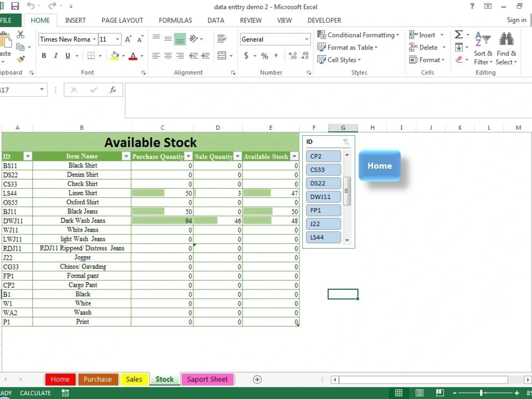The width and height of the screenshot is (532, 399).
Task: Switch to Page Break Preview in status bar
Action: pyautogui.click(x=440, y=393)
